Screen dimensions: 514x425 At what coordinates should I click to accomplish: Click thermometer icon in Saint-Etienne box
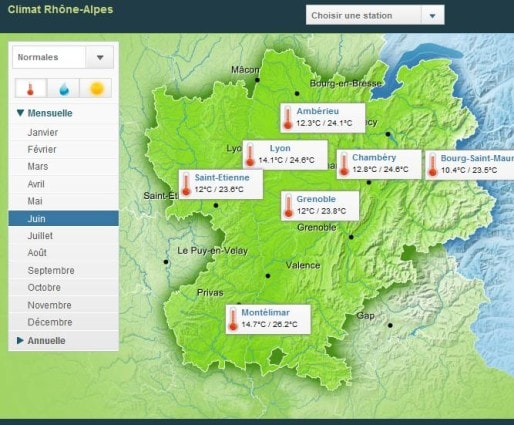(x=186, y=184)
